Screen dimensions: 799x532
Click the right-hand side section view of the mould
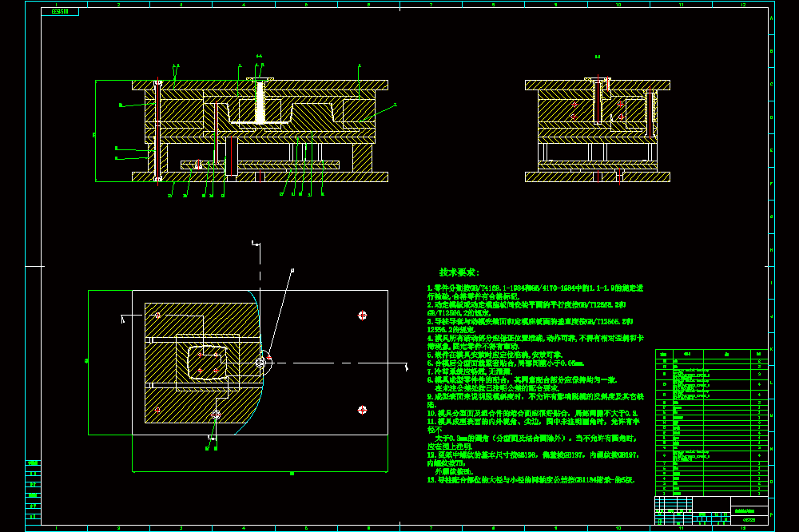pos(597,130)
